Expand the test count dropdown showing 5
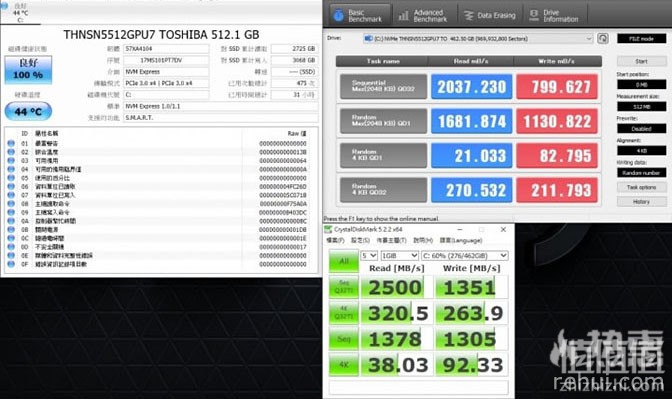This screenshot has height=399, width=672. pos(369,255)
